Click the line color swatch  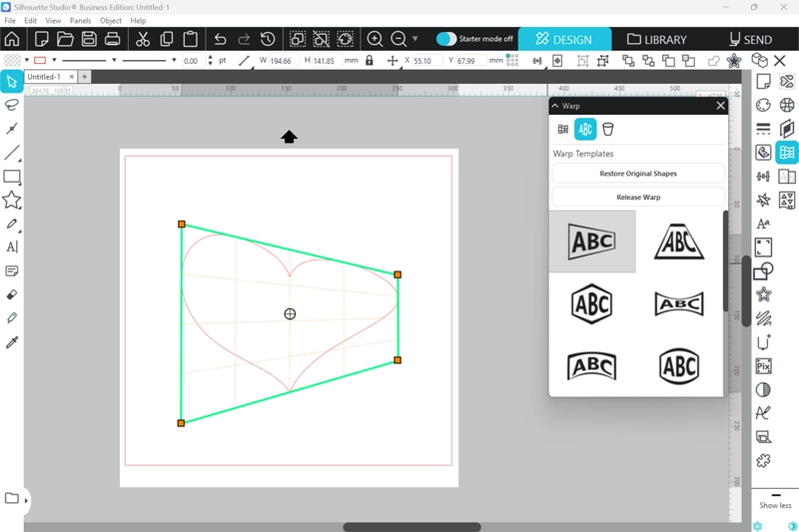tap(40, 61)
